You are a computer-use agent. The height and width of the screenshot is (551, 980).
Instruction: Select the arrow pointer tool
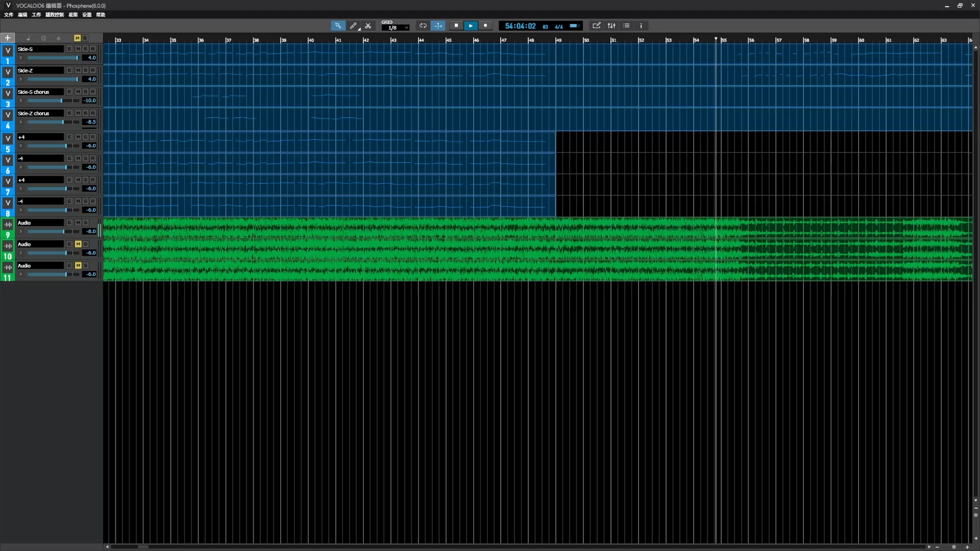pos(338,26)
